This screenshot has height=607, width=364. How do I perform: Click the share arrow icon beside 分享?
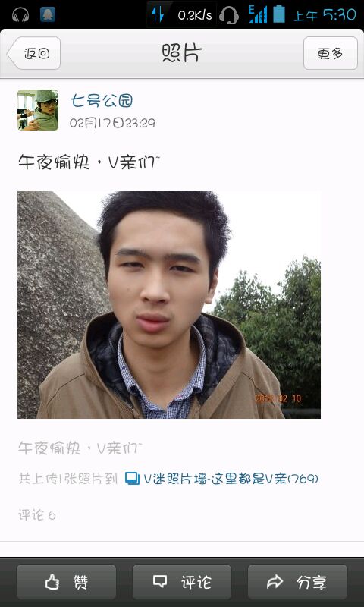click(275, 581)
